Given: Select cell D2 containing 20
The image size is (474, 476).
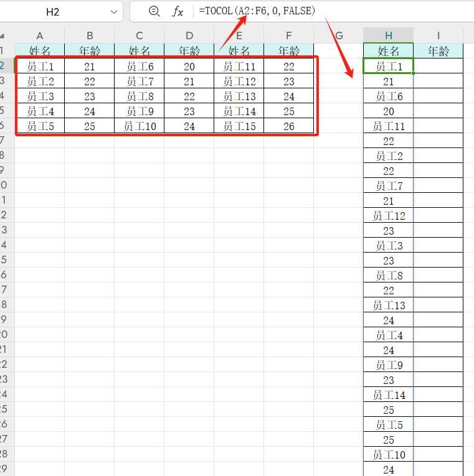Looking at the screenshot, I should [x=189, y=66].
